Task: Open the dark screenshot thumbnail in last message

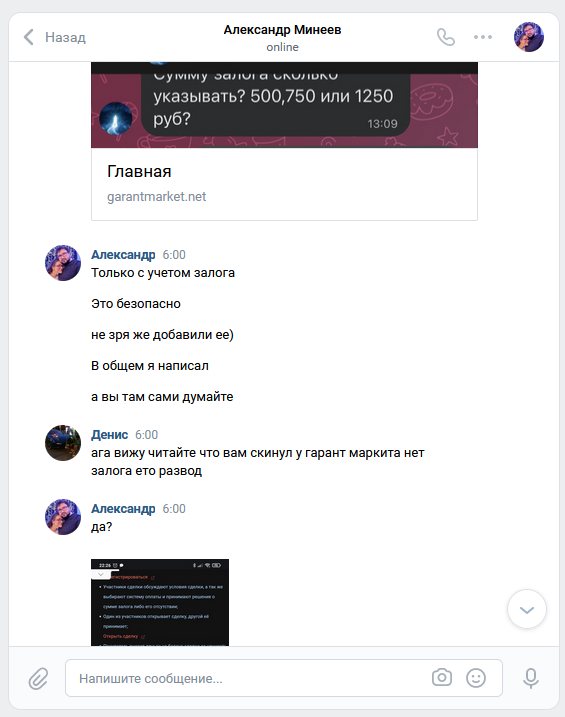Action: pyautogui.click(x=160, y=602)
